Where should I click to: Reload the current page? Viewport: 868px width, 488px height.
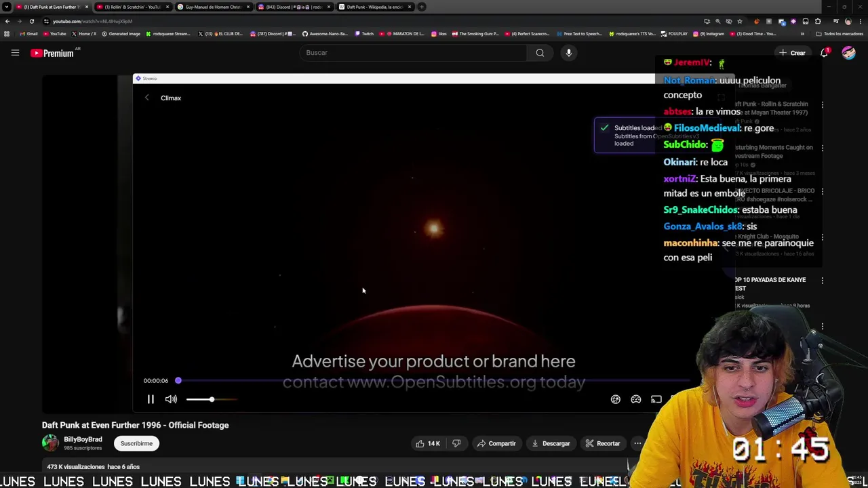(x=31, y=21)
